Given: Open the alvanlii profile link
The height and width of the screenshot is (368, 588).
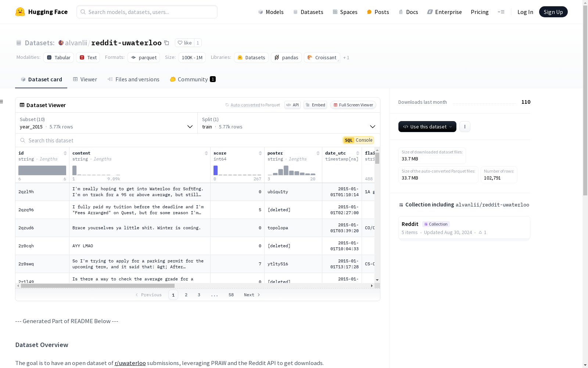Looking at the screenshot, I should click(x=76, y=43).
